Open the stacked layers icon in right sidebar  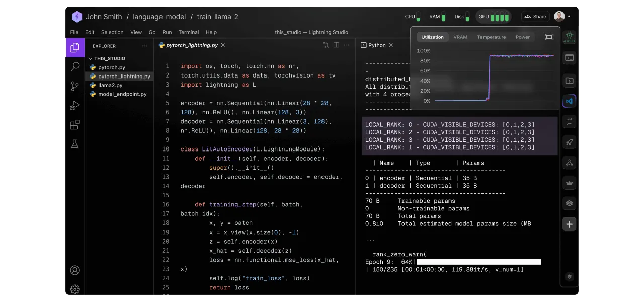[569, 203]
